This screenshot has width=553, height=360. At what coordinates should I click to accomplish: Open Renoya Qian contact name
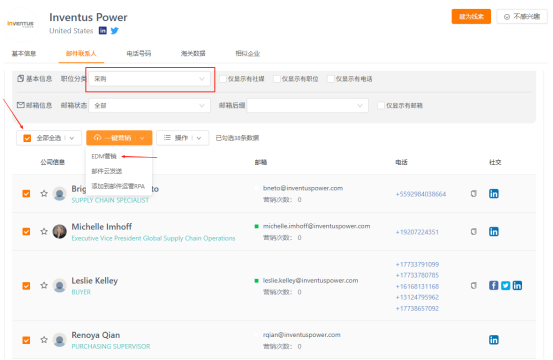pyautogui.click(x=96, y=335)
